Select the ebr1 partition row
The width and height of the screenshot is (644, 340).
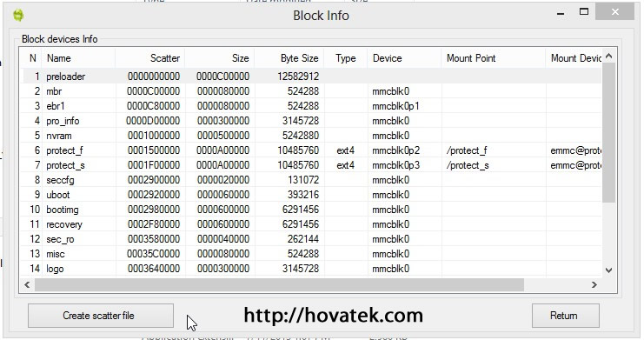[312, 106]
